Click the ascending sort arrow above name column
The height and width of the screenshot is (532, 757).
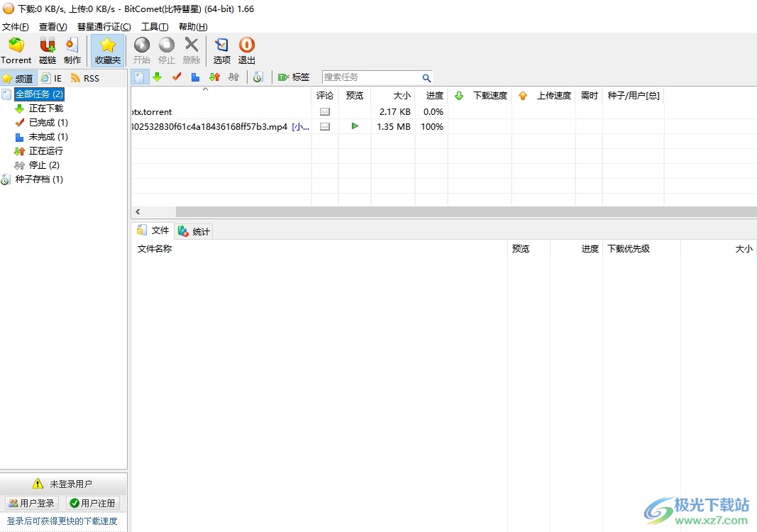[205, 89]
